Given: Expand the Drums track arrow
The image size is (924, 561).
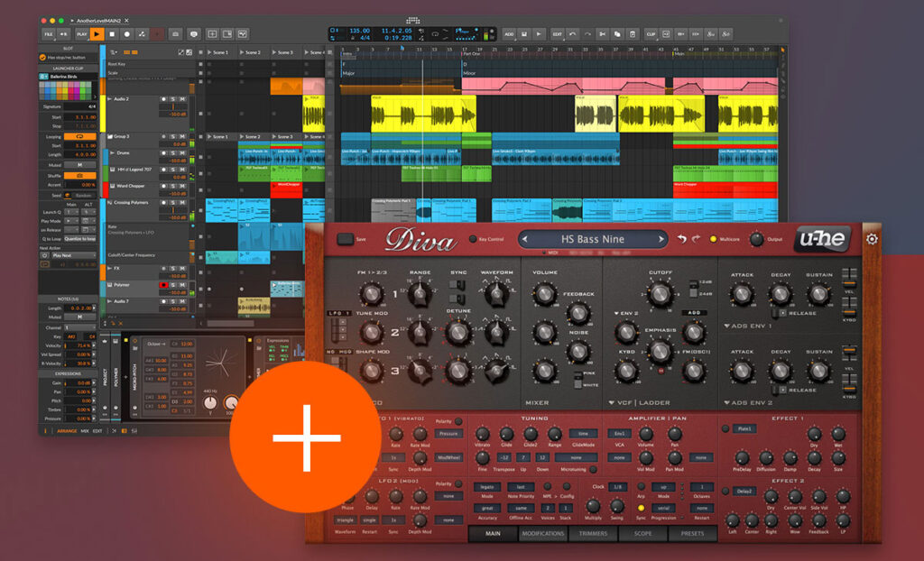Looking at the screenshot, I should 113,153.
